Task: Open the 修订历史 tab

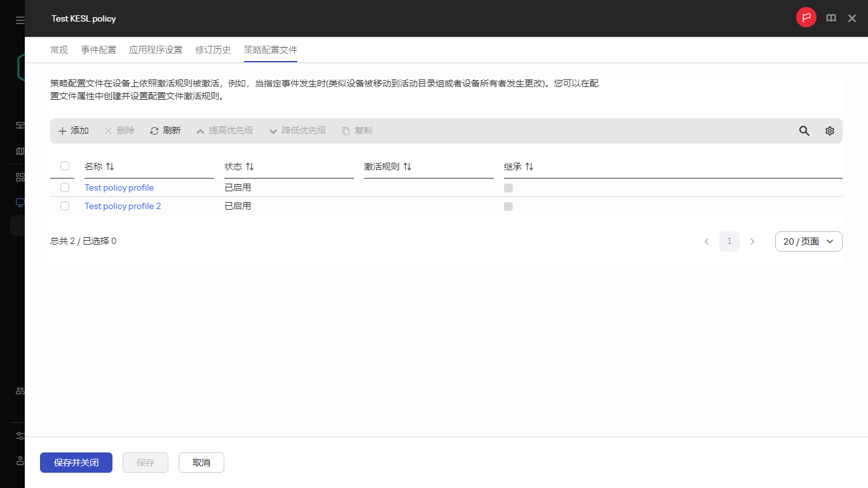Action: pos(213,50)
